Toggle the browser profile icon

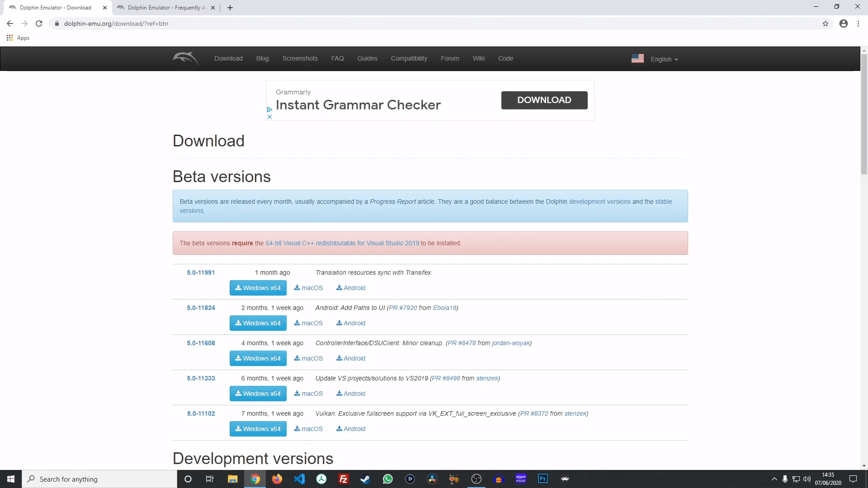coord(844,24)
